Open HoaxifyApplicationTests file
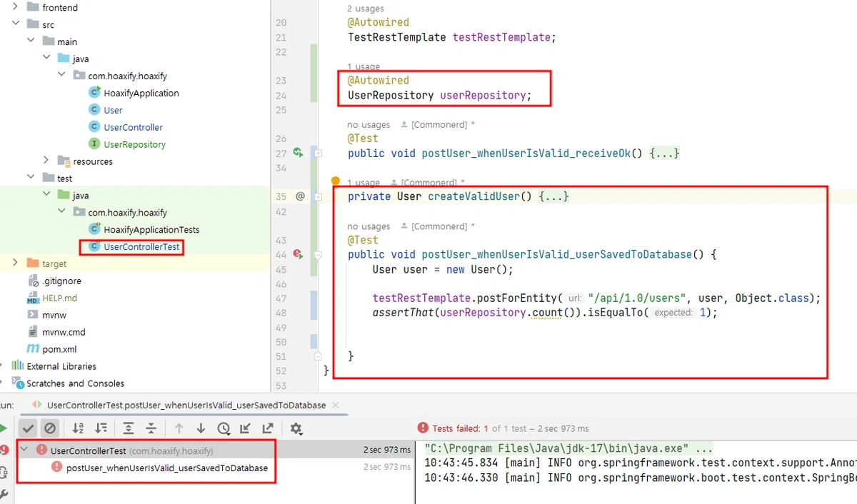Image resolution: width=857 pixels, height=504 pixels. (x=151, y=230)
